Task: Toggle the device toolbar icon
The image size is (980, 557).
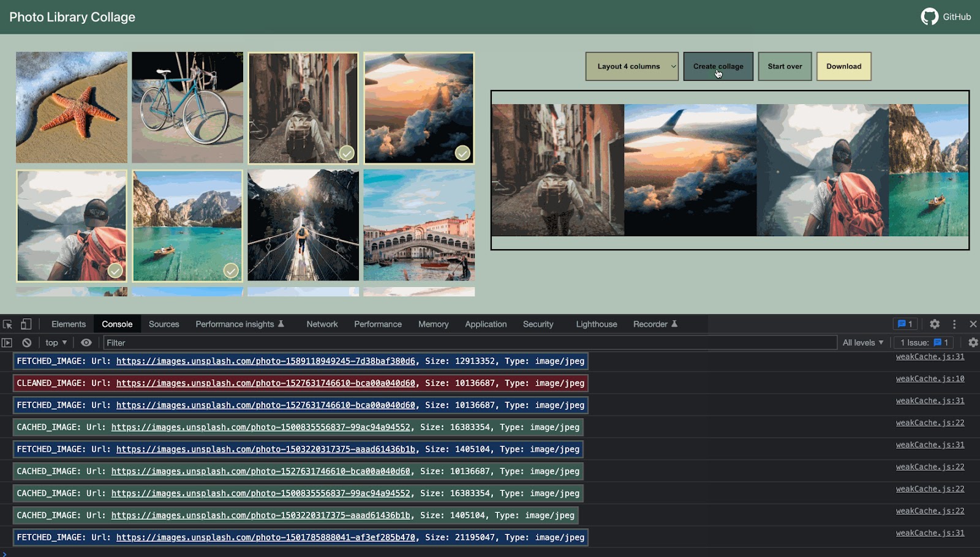Action: pos(26,324)
